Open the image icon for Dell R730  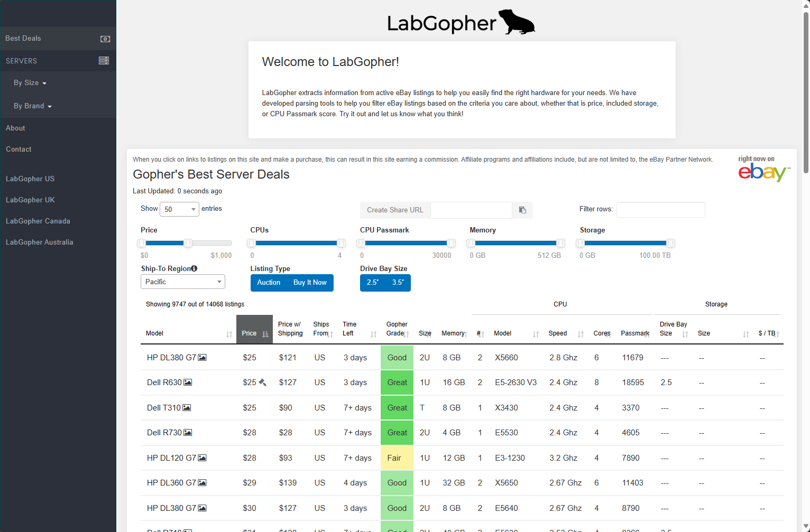[x=188, y=433]
